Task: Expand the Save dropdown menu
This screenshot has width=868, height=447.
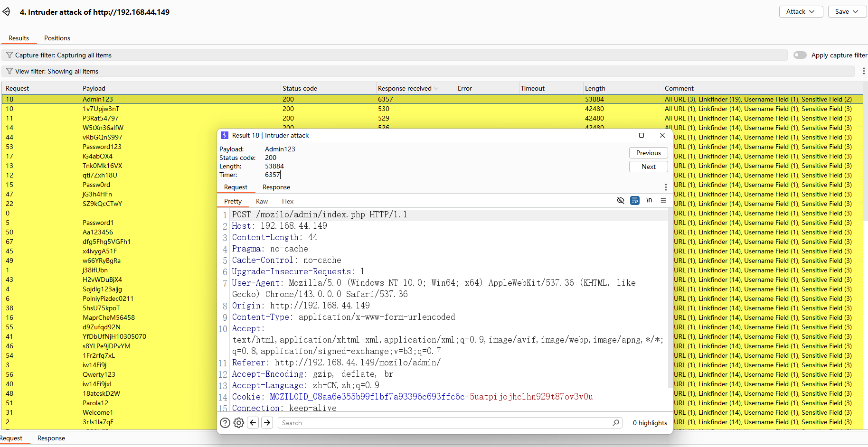Action: [847, 11]
